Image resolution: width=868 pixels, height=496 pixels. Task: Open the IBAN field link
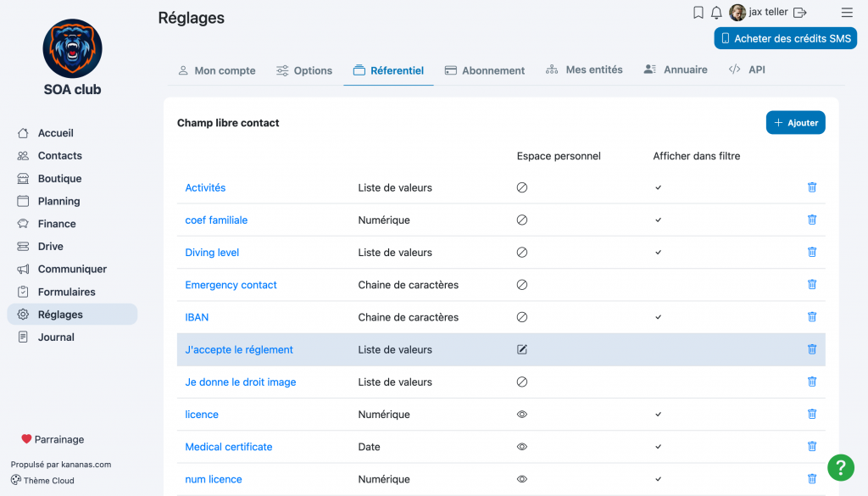(197, 317)
